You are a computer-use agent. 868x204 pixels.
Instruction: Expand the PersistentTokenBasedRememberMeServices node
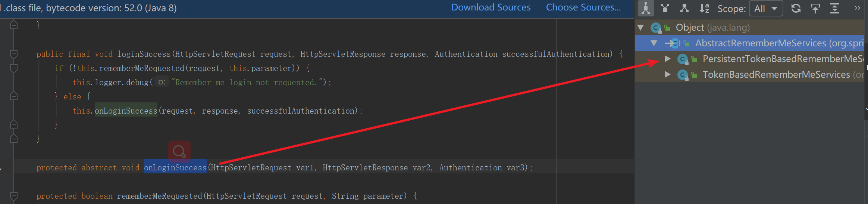(668, 59)
